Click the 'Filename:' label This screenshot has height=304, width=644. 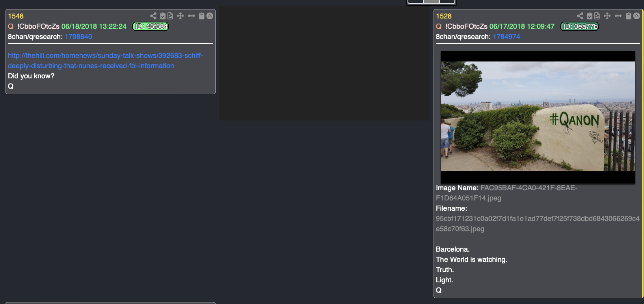point(451,208)
